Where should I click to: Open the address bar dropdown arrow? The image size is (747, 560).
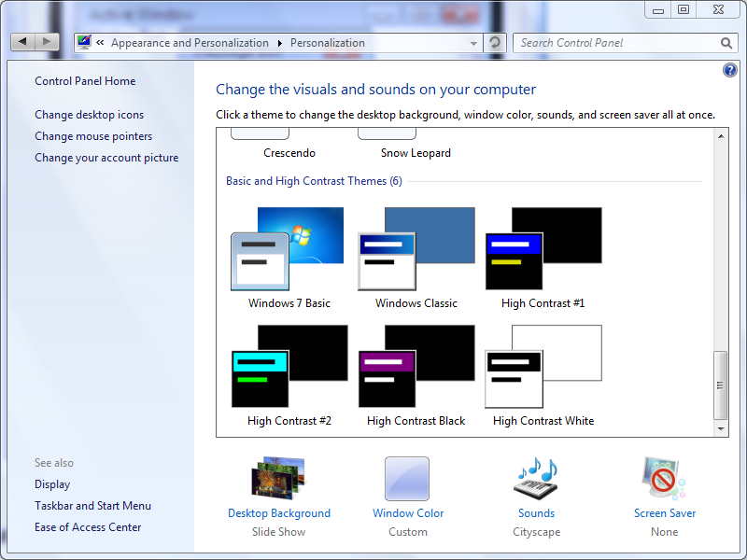coord(473,42)
